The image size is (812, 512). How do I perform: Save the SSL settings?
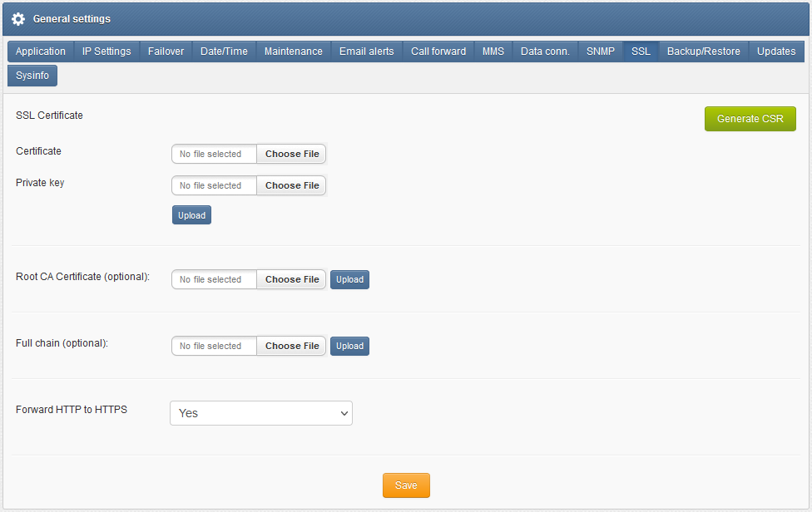[407, 485]
